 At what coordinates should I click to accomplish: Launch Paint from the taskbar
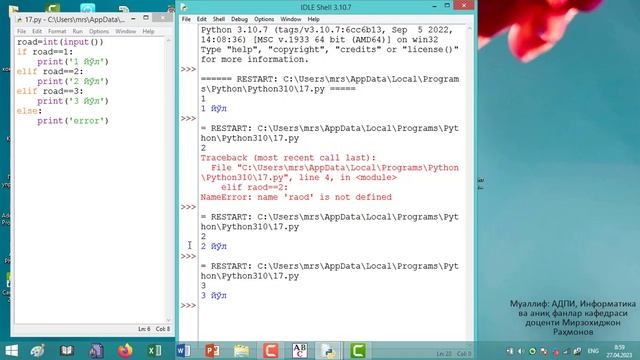pos(38,351)
